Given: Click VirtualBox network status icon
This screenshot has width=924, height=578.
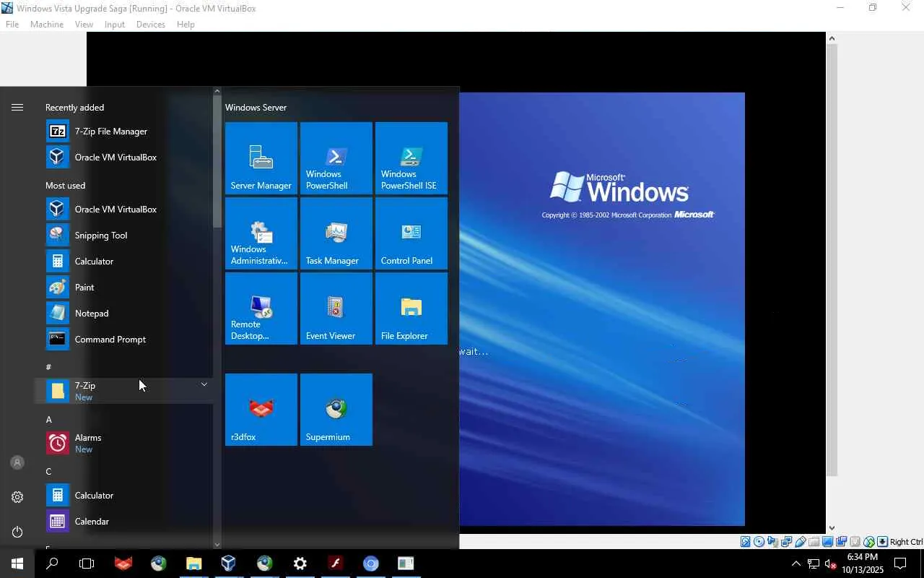Looking at the screenshot, I should click(787, 542).
